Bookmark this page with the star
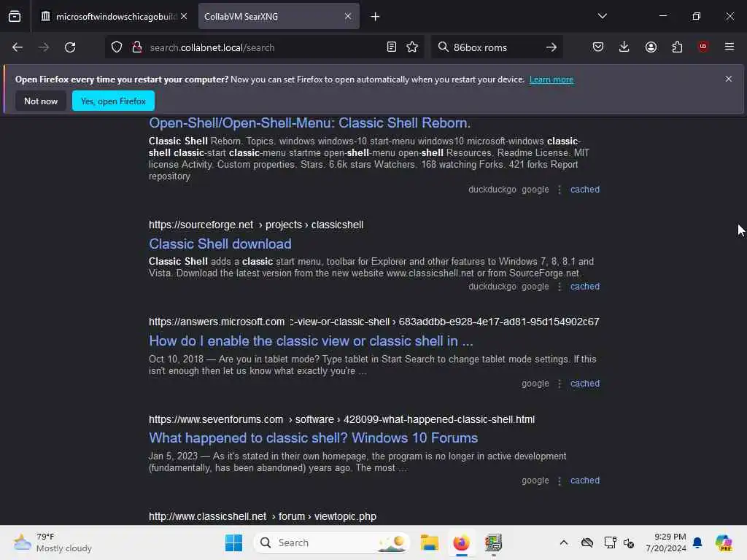This screenshot has width=747, height=560. (412, 47)
